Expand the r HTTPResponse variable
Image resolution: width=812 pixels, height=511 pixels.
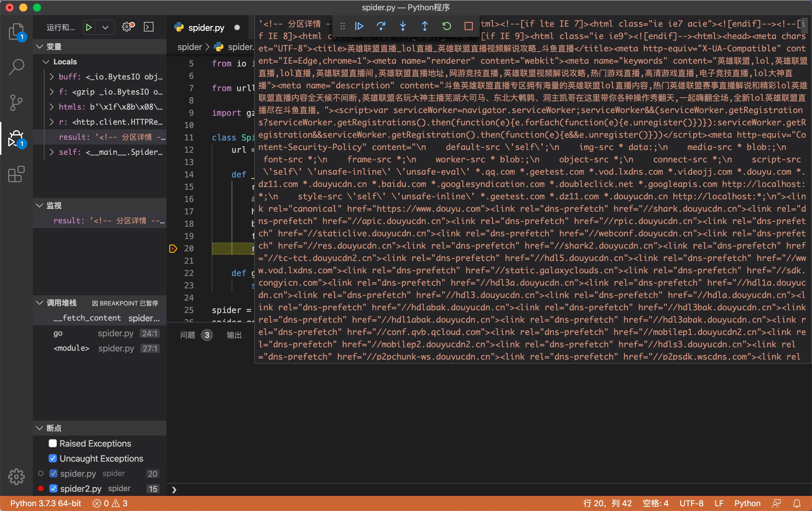52,122
